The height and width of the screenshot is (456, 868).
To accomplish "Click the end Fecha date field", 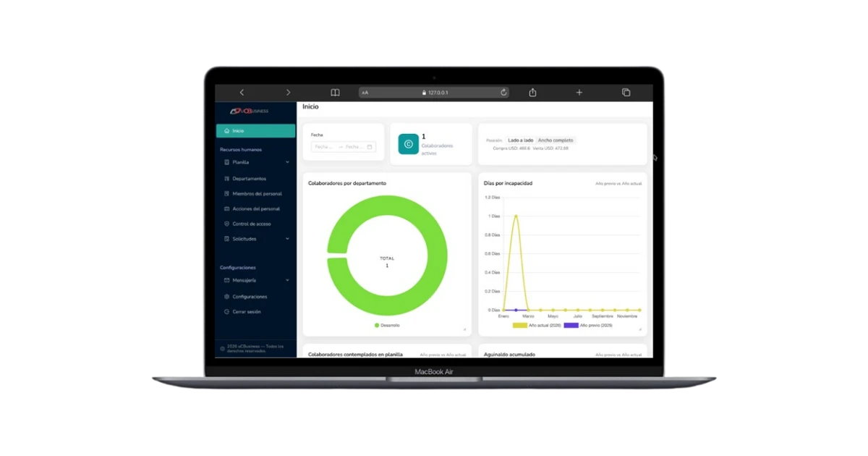I will 354,147.
